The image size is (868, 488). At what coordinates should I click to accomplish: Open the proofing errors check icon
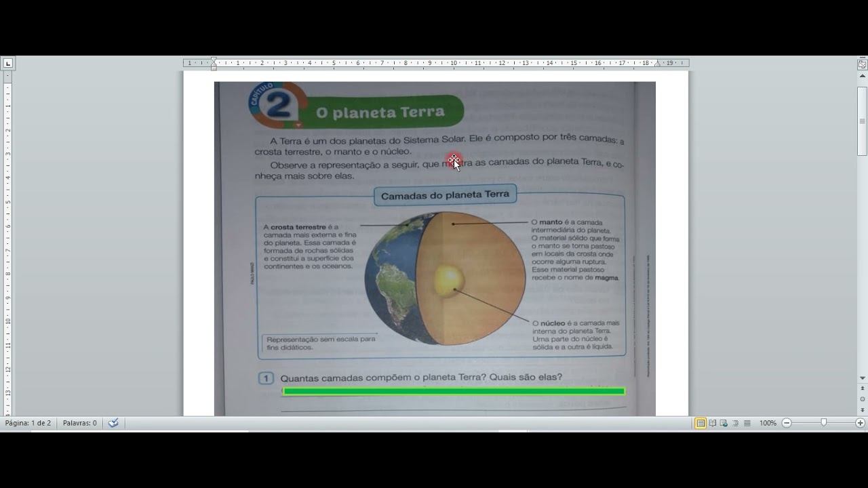click(113, 423)
